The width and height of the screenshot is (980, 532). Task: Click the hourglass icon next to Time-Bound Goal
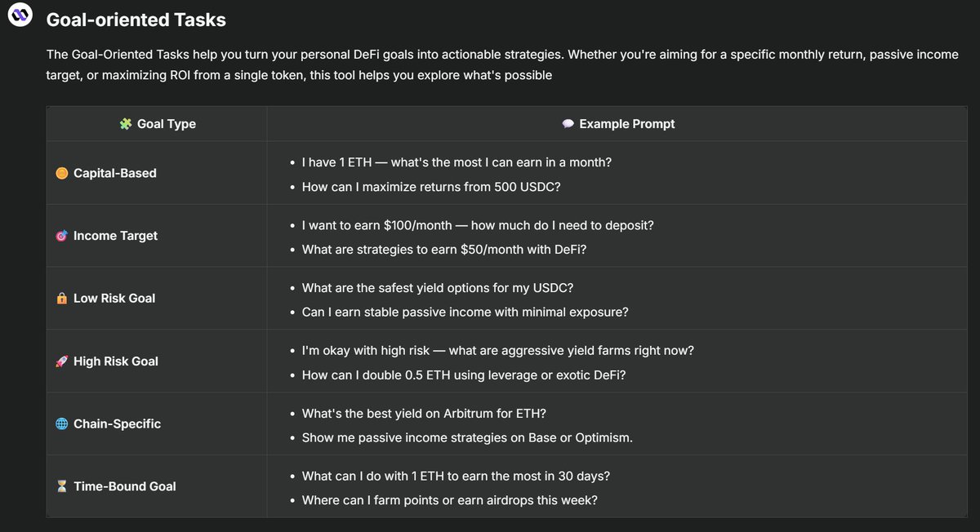[61, 486]
